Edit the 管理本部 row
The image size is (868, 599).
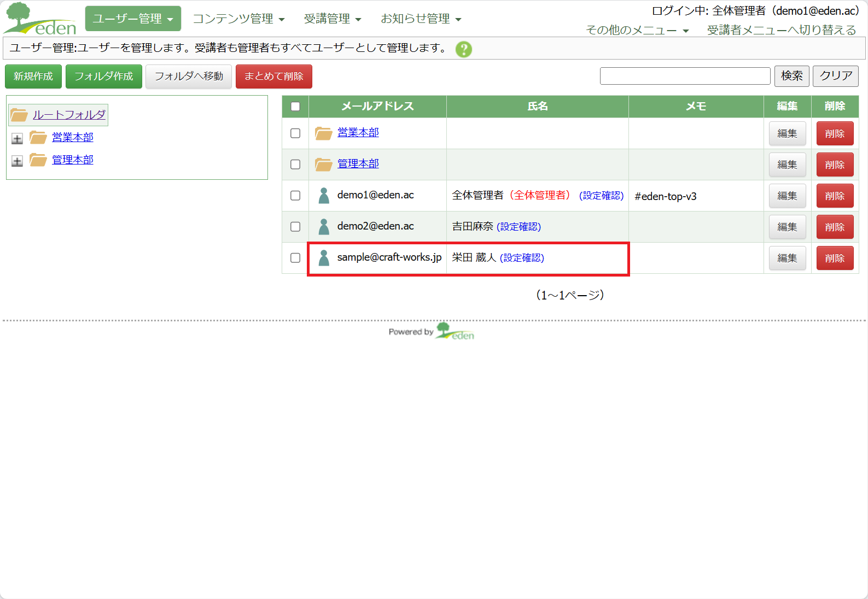coord(787,165)
